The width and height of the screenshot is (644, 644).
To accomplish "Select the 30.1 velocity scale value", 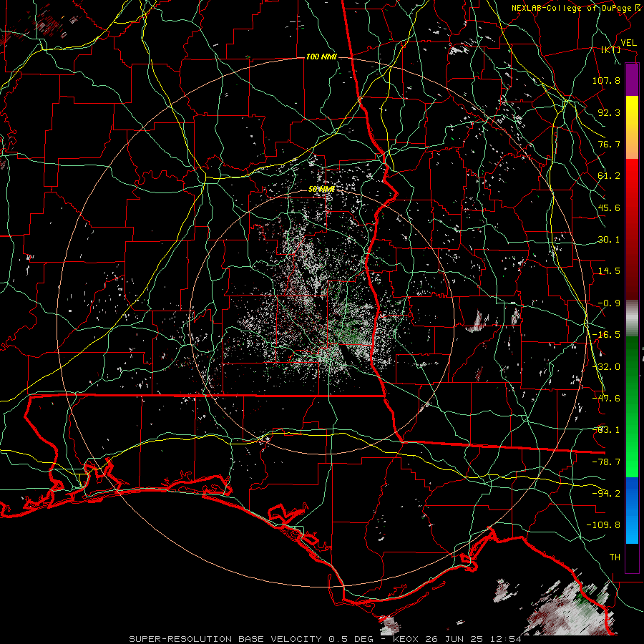I will pyautogui.click(x=609, y=240).
